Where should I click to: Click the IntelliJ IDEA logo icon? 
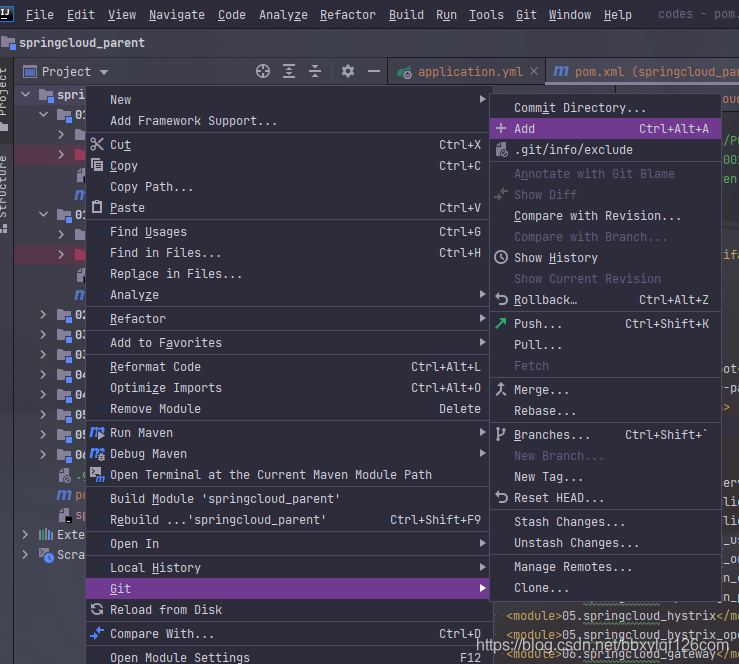(6, 14)
